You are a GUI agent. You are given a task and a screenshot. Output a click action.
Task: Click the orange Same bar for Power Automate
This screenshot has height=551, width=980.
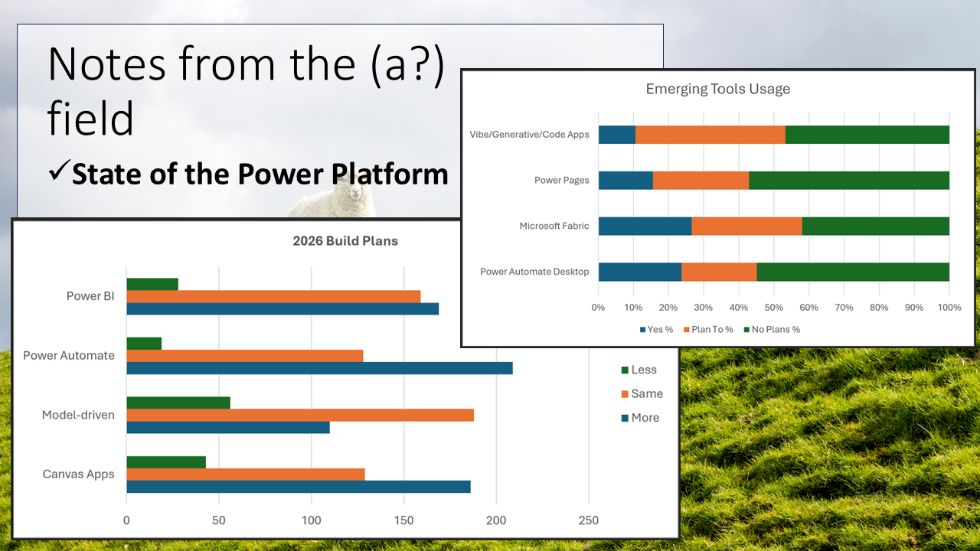pos(245,356)
